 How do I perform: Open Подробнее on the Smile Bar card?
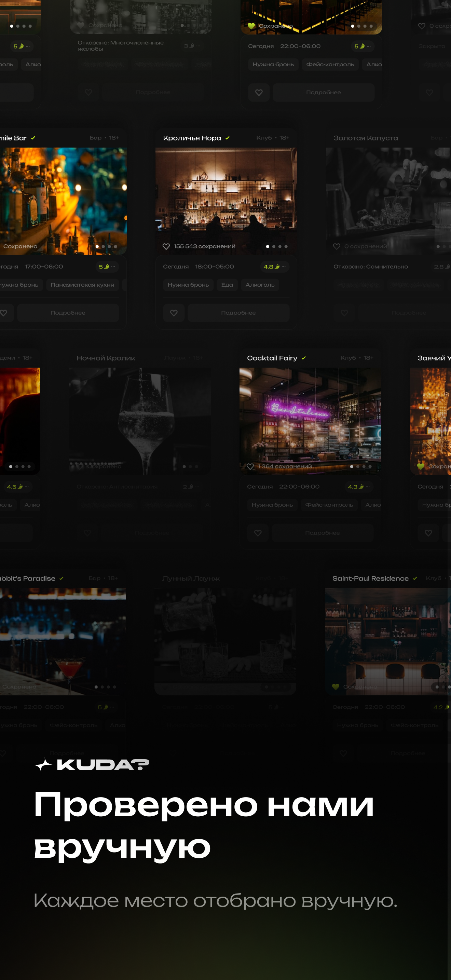pos(68,313)
